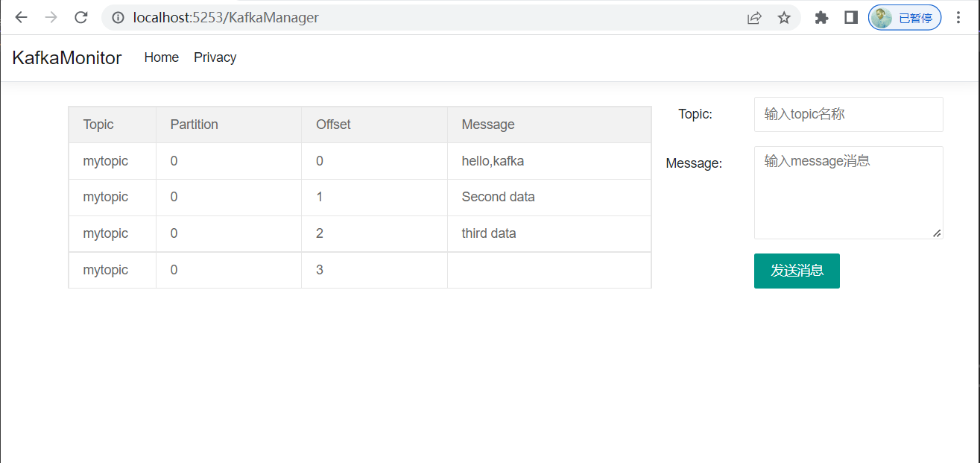The image size is (980, 463).
Task: Click the Message: form label
Action: coord(694,163)
